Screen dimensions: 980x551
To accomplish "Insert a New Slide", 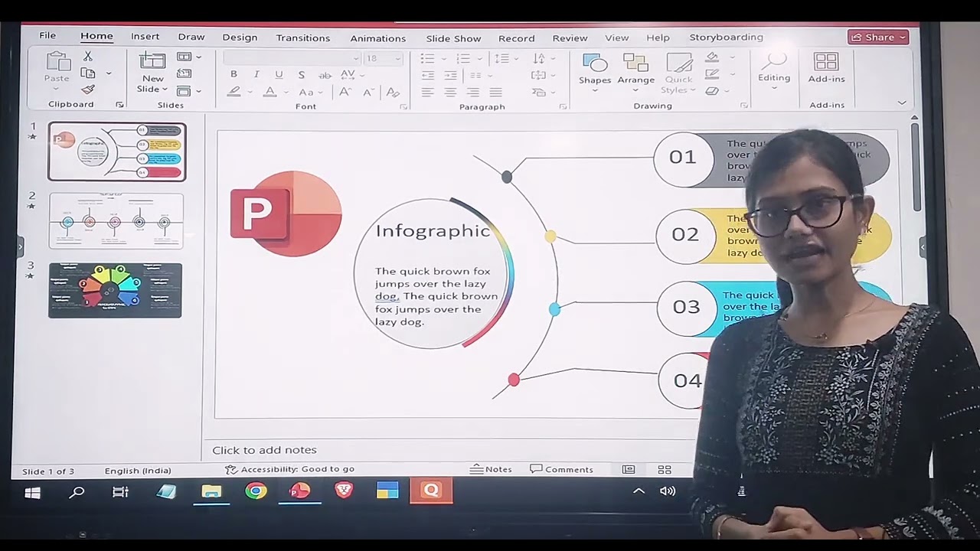I will click(x=152, y=73).
